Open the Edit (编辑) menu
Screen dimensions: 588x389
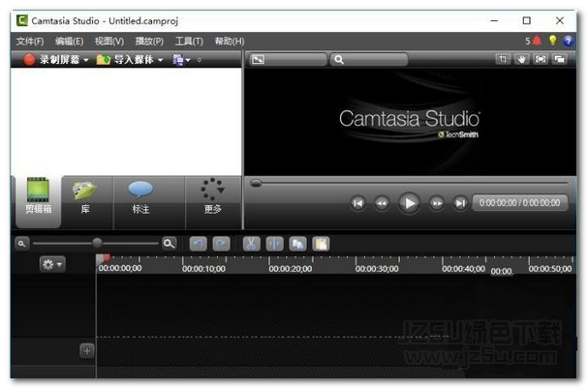coord(69,42)
